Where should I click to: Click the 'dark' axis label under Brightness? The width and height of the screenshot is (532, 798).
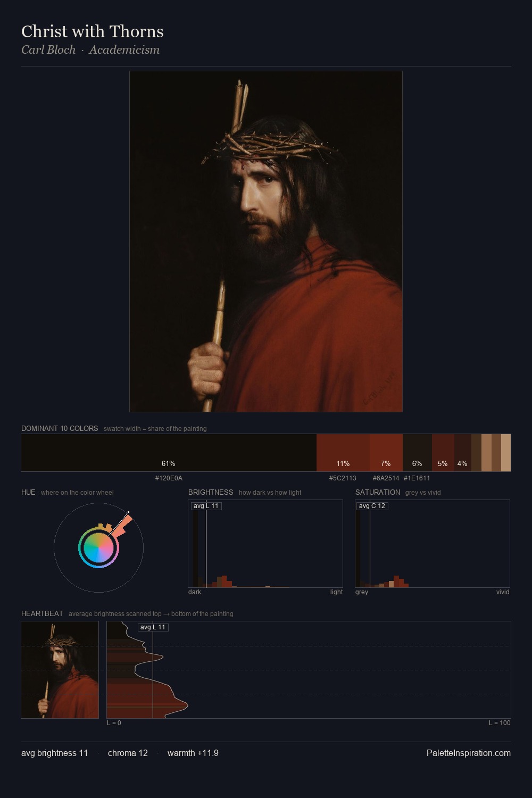pos(195,592)
